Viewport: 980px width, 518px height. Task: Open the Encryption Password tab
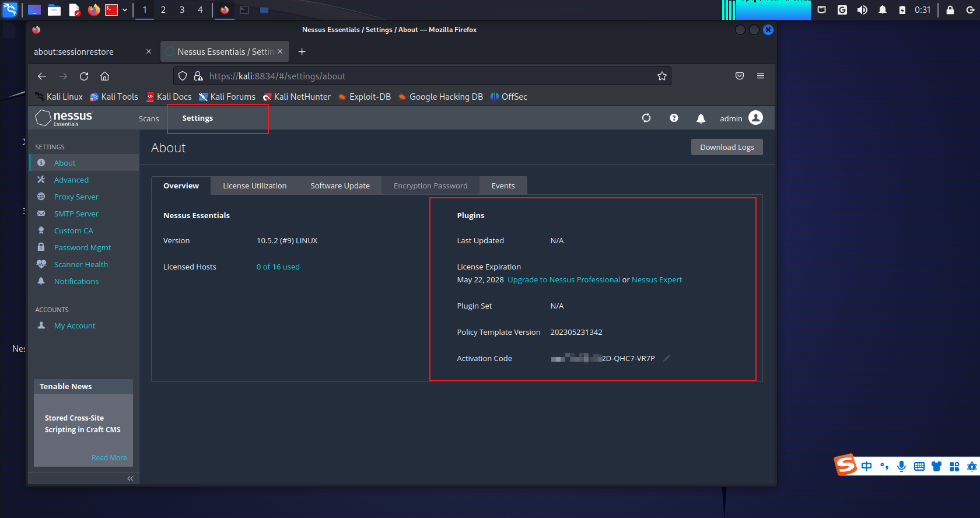pos(430,185)
